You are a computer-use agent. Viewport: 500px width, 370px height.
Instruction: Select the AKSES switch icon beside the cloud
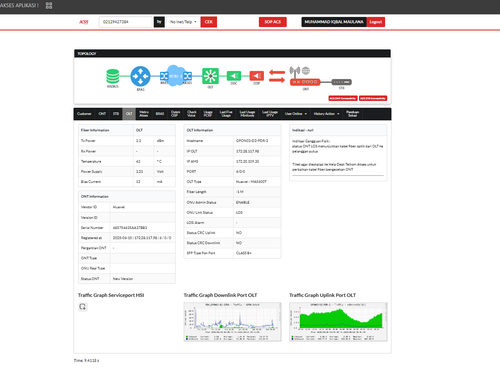pyautogui.click(x=188, y=76)
